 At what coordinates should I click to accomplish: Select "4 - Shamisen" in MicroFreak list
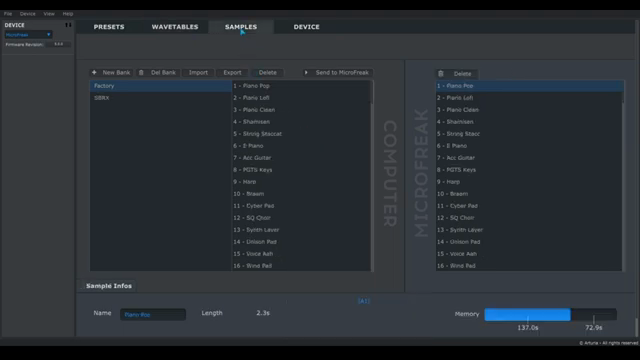[529, 122]
